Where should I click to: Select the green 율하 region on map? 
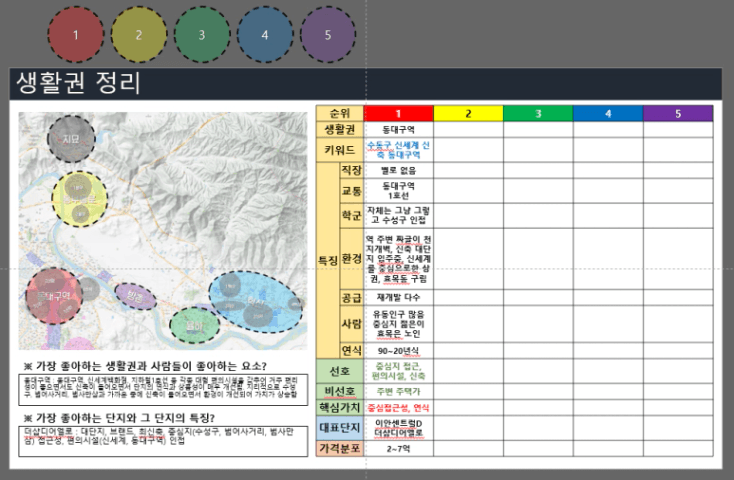(195, 325)
